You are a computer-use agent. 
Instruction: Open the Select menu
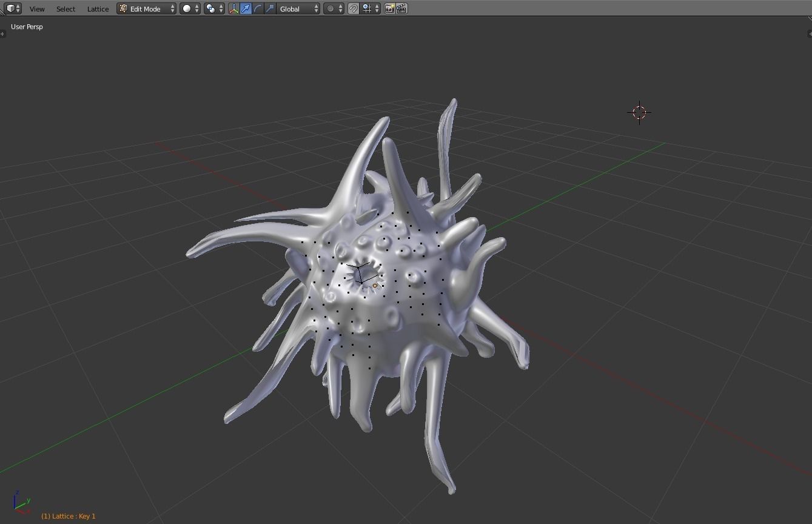click(x=65, y=9)
